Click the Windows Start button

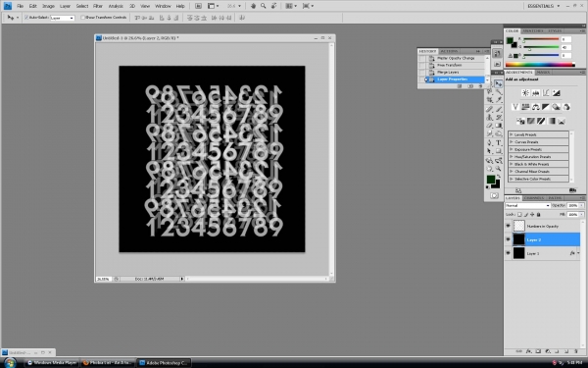pyautogui.click(x=10, y=363)
